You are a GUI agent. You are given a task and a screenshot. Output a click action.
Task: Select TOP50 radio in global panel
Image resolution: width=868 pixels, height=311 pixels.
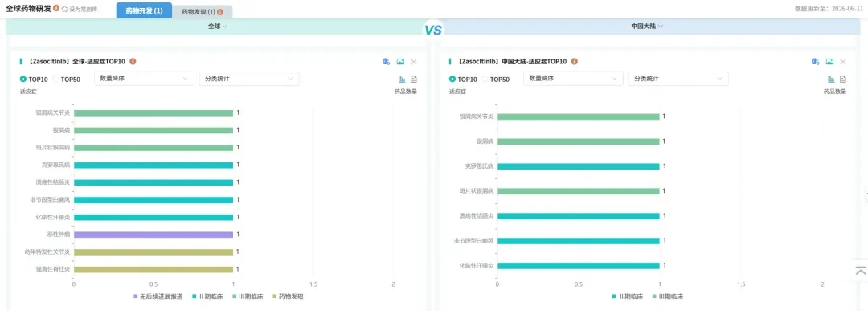pos(67,79)
